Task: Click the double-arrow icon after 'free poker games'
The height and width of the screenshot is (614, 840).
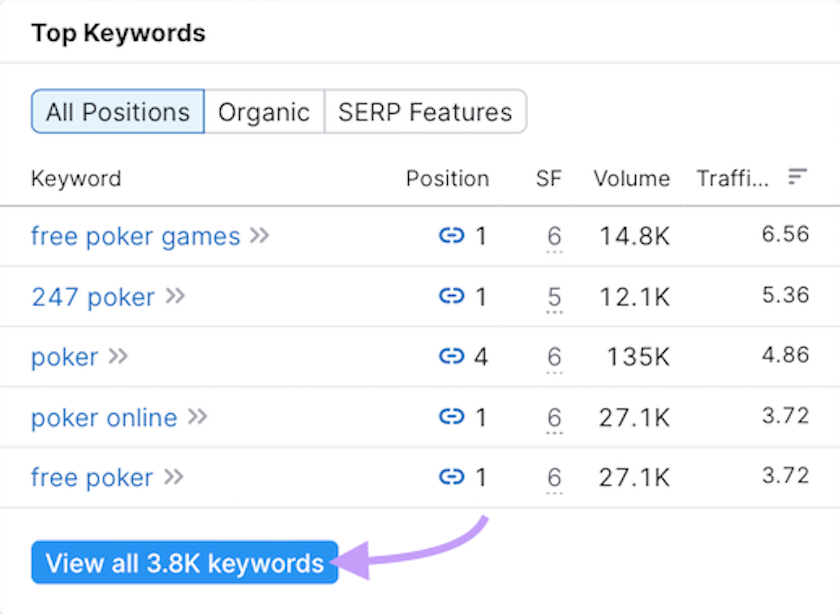Action: click(260, 236)
